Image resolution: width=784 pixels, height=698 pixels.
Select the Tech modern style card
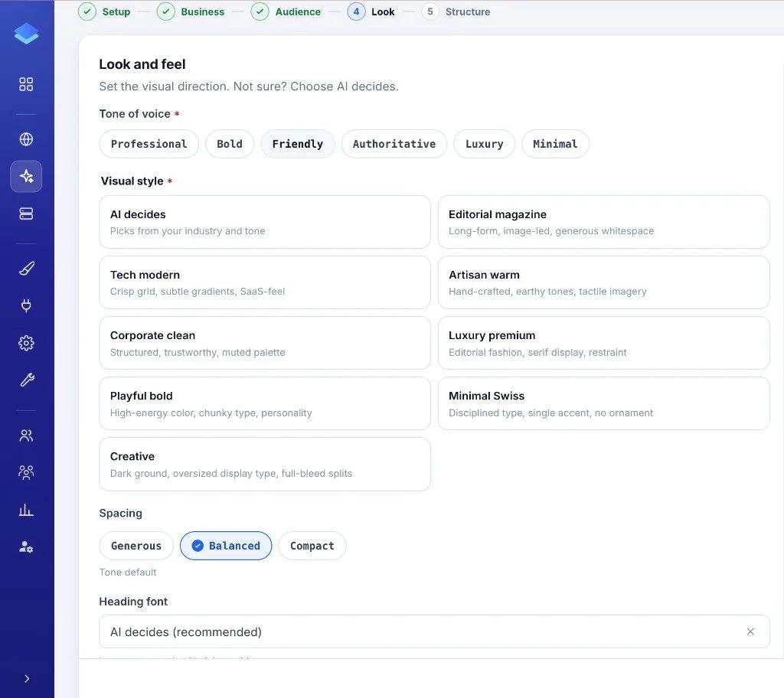click(264, 282)
